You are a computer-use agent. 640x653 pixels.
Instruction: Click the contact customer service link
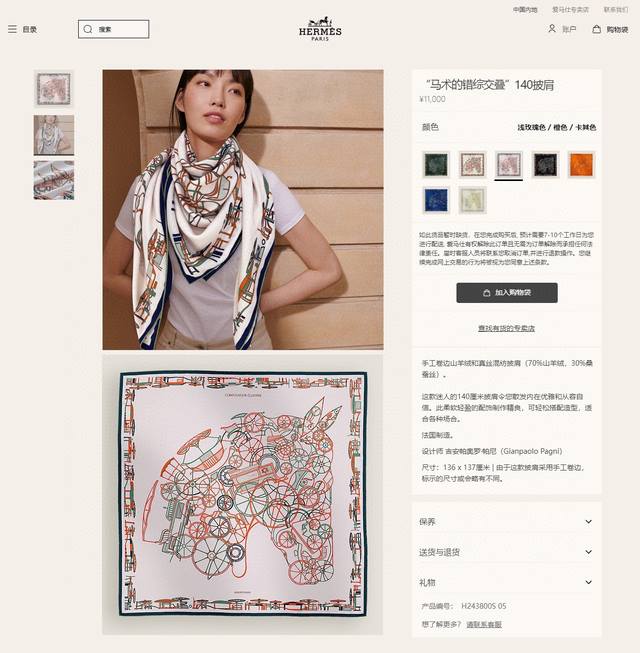click(483, 624)
